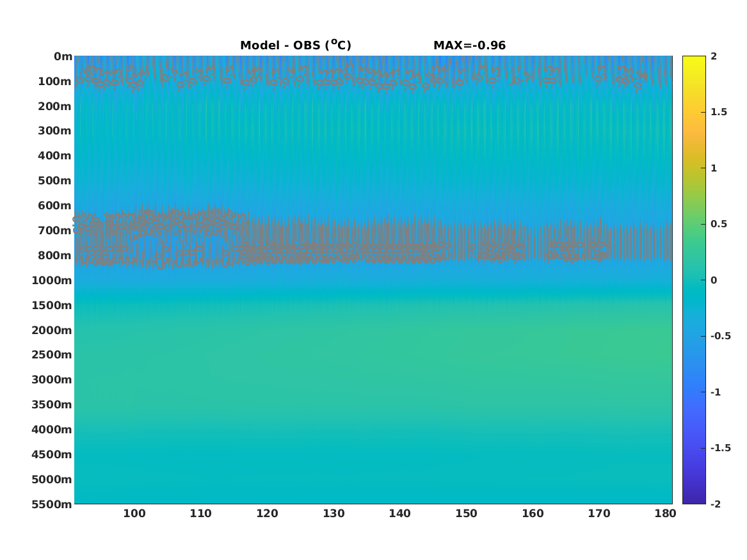Click x-axis tick label '100'
Image resolution: width=747 pixels, height=560 pixels.
point(134,513)
